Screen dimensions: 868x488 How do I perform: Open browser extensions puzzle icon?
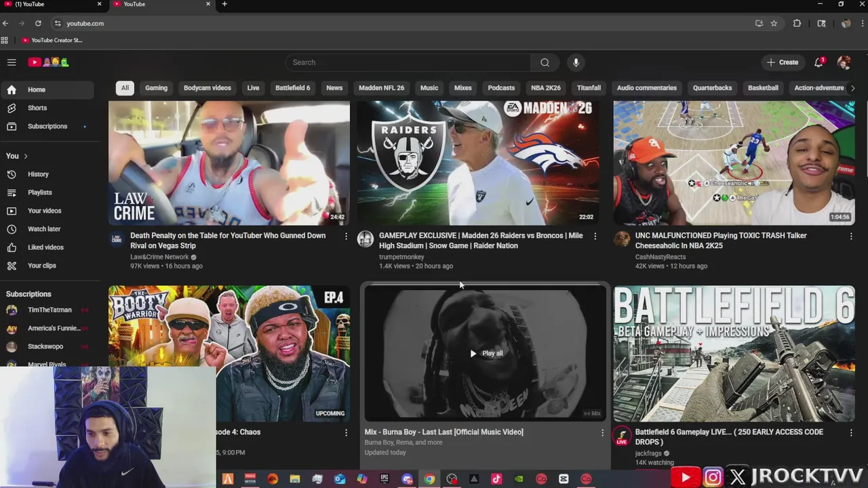[x=797, y=23]
